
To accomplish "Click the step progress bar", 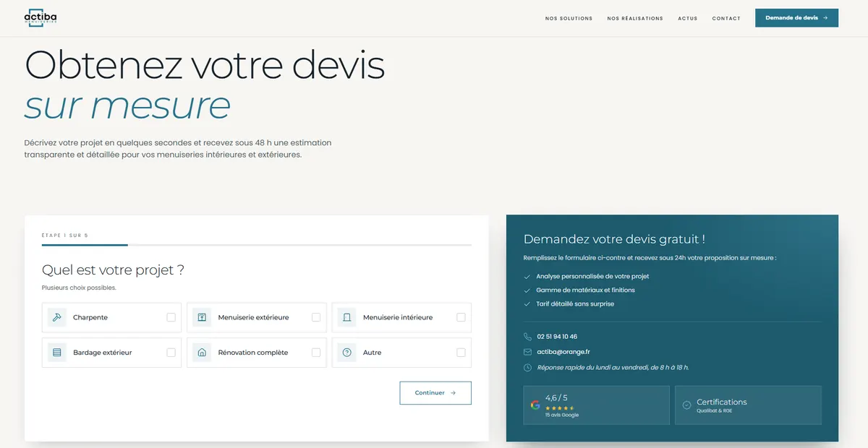I will pos(257,245).
